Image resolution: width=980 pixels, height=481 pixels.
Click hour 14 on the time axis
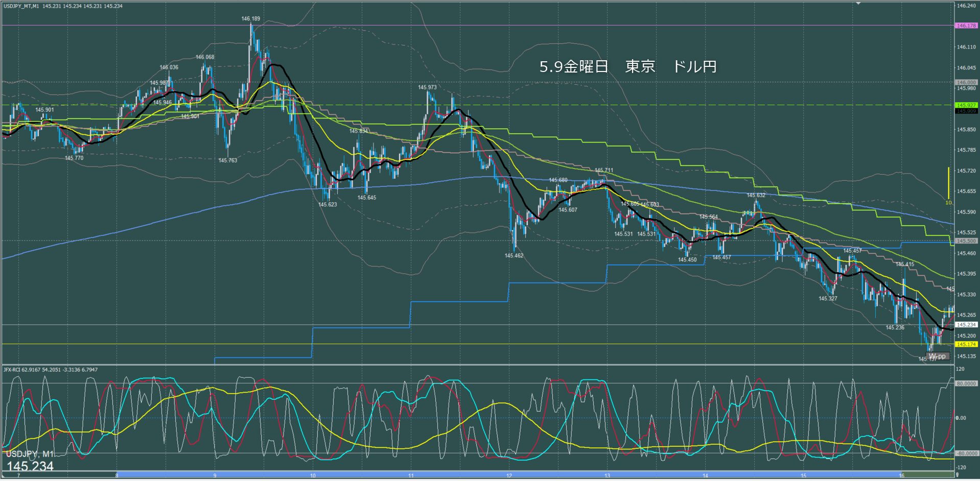pos(705,475)
